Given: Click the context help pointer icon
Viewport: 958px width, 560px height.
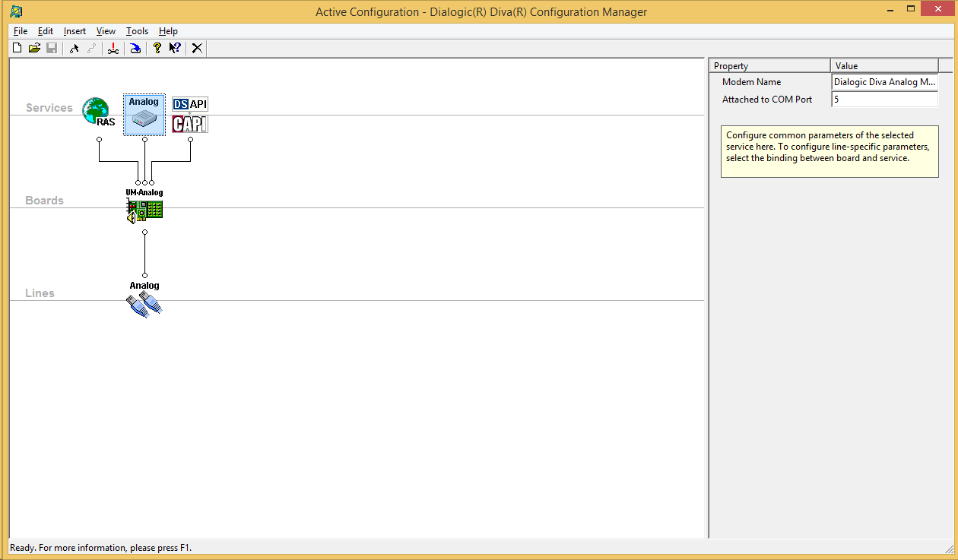Looking at the screenshot, I should click(175, 49).
